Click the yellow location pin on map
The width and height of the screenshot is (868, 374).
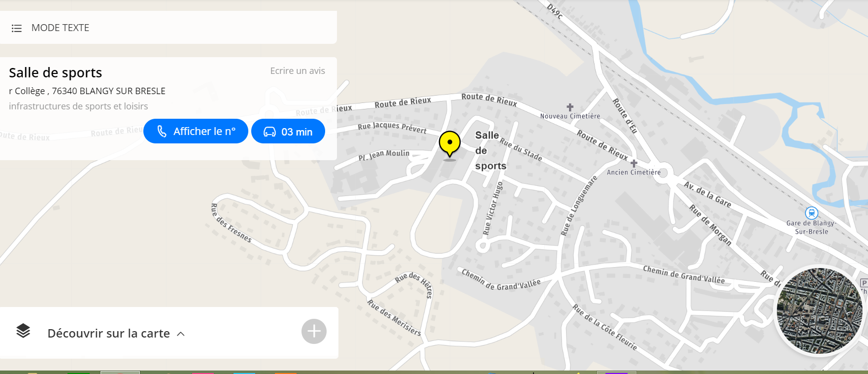pyautogui.click(x=450, y=144)
